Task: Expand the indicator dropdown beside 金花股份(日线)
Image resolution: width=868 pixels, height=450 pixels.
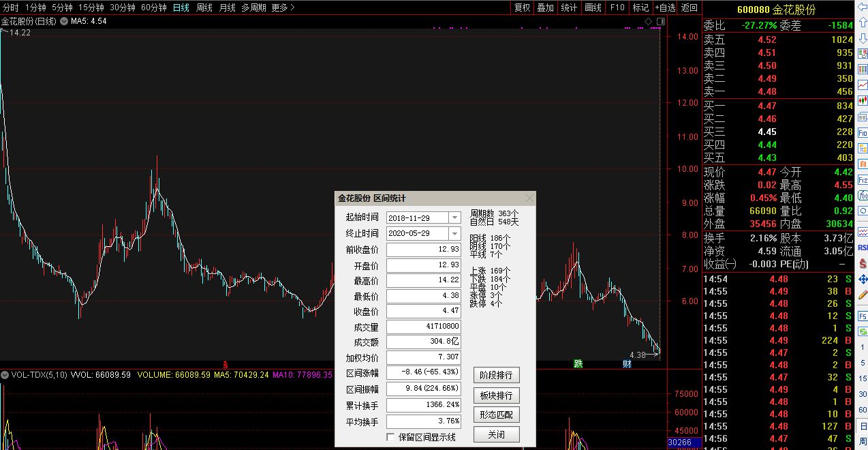Action: (64, 21)
